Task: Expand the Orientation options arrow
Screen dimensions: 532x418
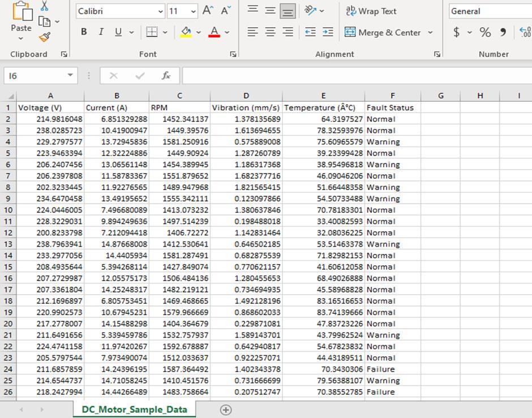Action: click(x=322, y=11)
